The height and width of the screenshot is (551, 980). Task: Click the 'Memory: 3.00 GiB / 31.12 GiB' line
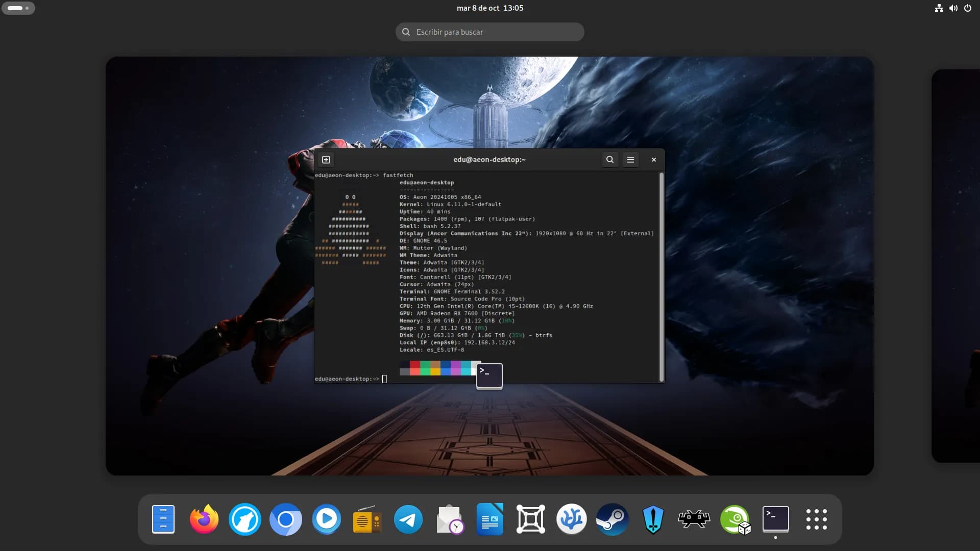[457, 321]
